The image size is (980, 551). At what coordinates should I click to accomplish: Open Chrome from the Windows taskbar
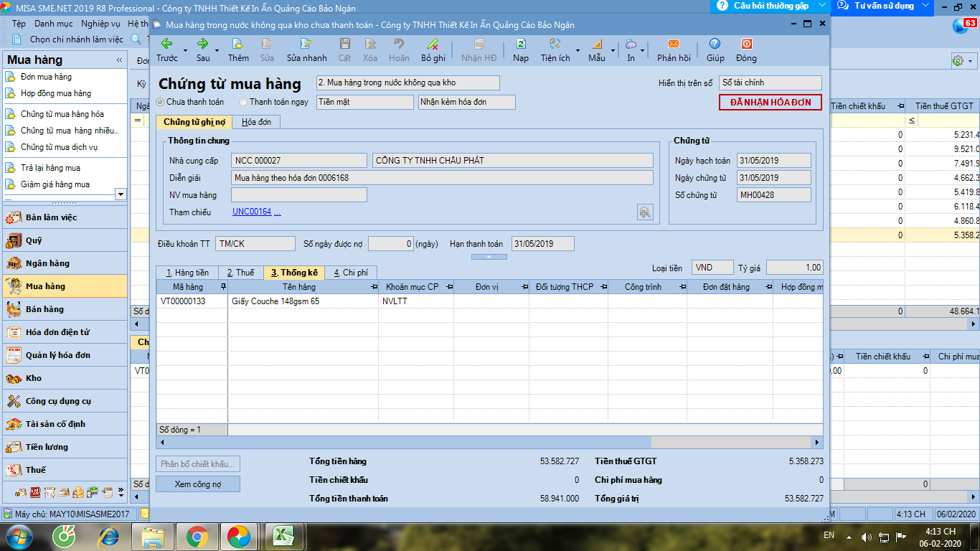(197, 537)
